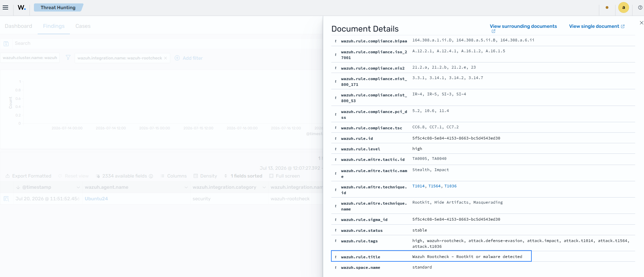Click the wazuh.rule.sigma_id field name
This screenshot has width=644, height=277.
[364, 220]
